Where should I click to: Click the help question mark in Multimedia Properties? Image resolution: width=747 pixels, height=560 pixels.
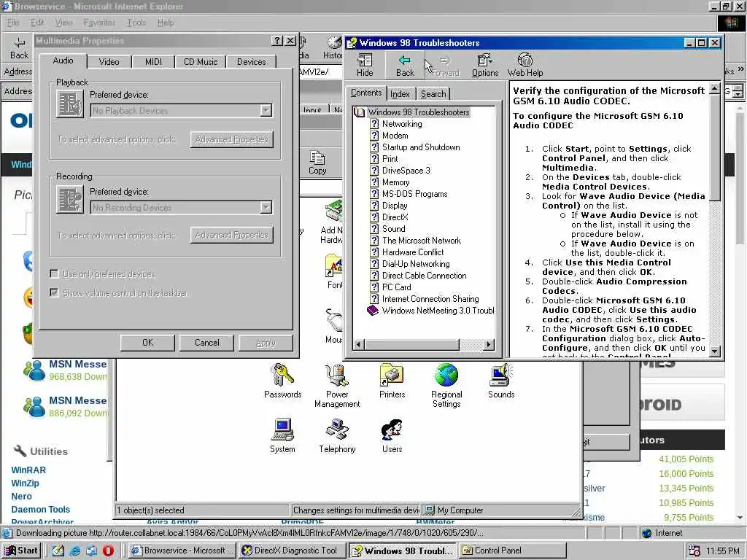pyautogui.click(x=276, y=41)
